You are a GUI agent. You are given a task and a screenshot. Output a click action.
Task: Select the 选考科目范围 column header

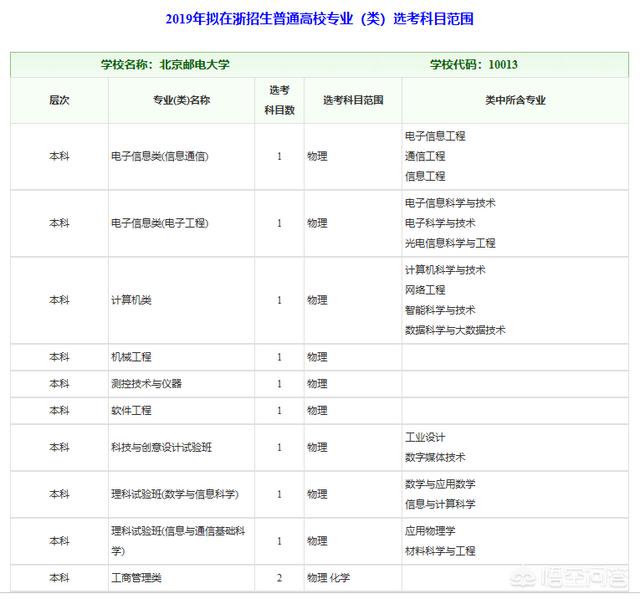352,100
